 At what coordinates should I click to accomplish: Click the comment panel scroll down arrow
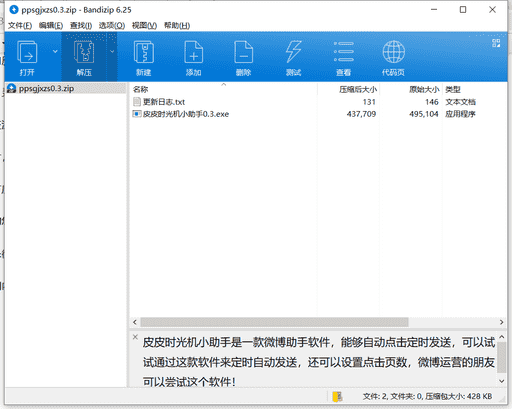(502, 381)
